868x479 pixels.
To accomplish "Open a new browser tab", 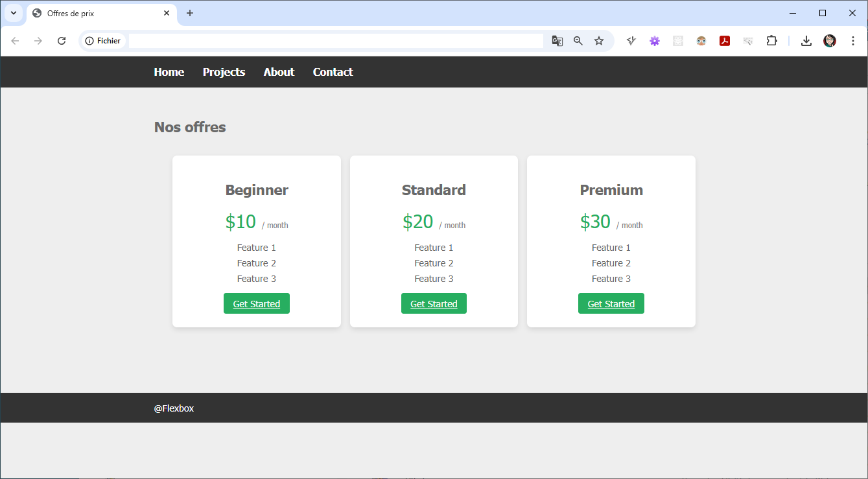I will pos(190,13).
